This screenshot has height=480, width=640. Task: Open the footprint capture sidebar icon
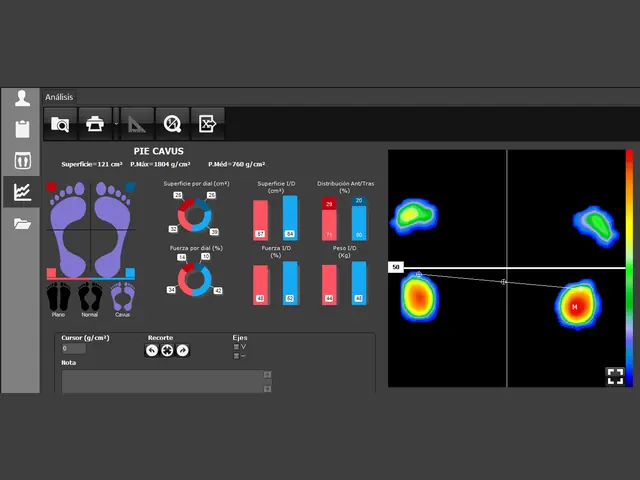click(x=22, y=160)
